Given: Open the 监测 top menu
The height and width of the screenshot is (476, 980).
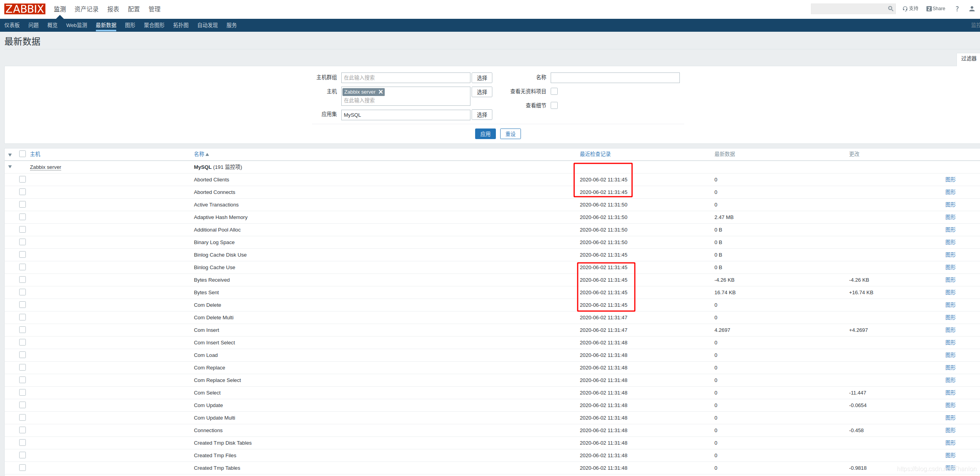Looking at the screenshot, I should pyautogui.click(x=60, y=9).
